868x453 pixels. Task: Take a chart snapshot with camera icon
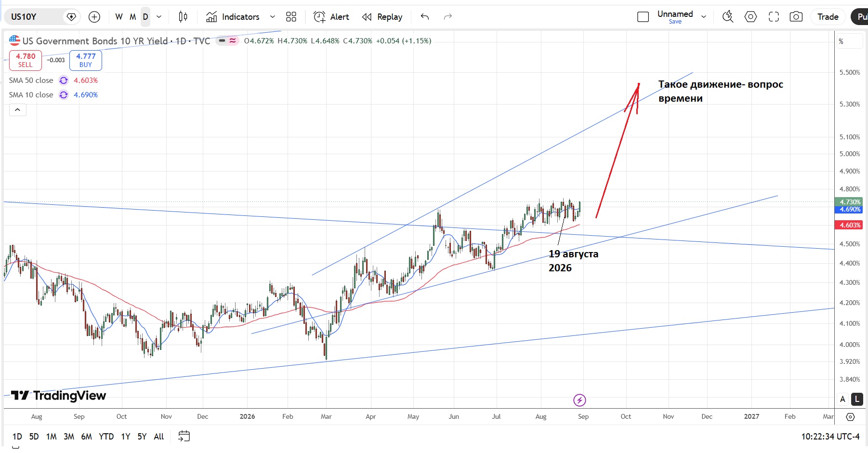(x=796, y=17)
